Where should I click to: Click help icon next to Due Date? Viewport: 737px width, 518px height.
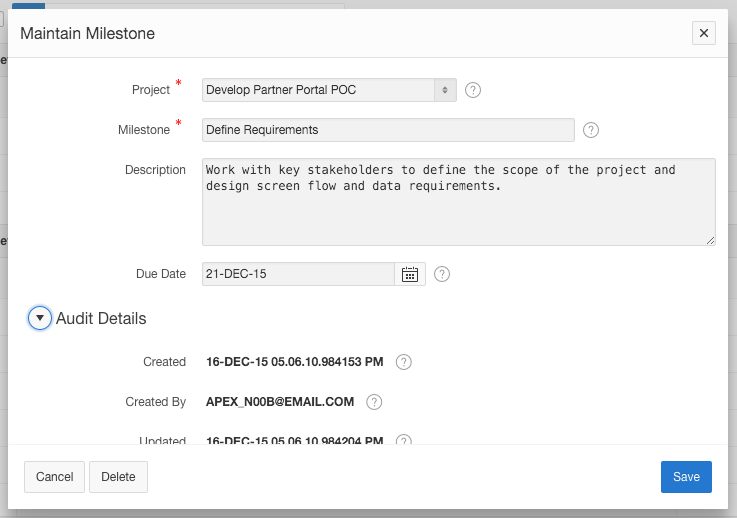coord(442,274)
